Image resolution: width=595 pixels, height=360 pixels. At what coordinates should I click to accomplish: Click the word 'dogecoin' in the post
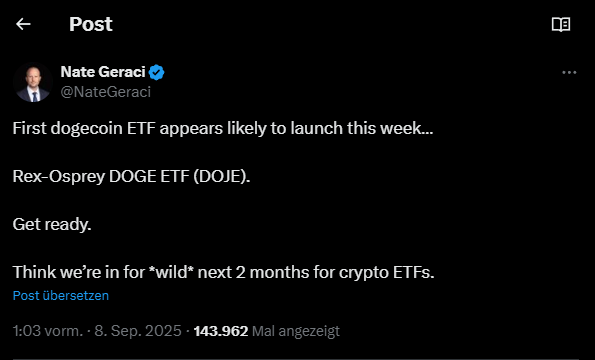pos(87,128)
